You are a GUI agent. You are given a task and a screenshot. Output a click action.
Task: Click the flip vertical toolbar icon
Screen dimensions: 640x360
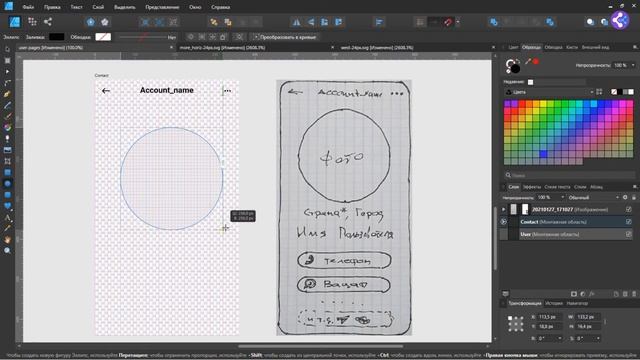click(311, 22)
